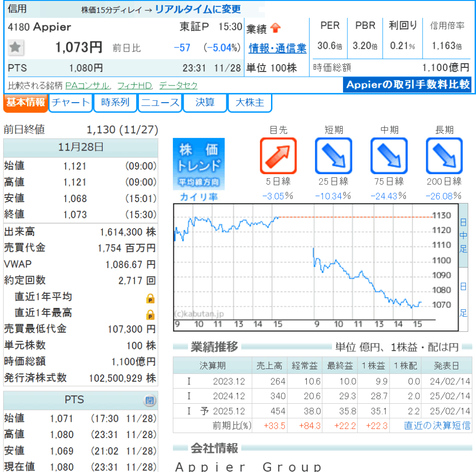Select the 決算 tab
The width and height of the screenshot is (476, 472).
205,103
